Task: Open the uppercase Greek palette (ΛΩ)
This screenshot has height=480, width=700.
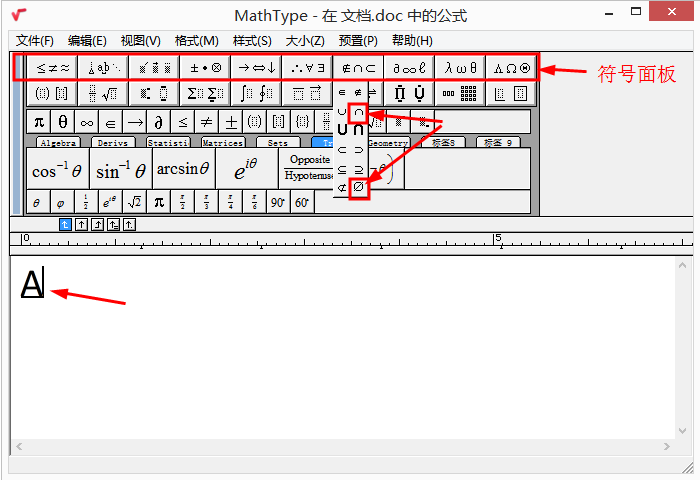Action: tap(511, 68)
